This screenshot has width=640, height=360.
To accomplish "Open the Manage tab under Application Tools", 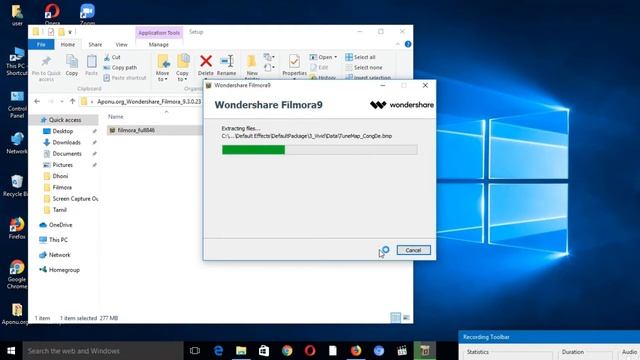I will (158, 44).
